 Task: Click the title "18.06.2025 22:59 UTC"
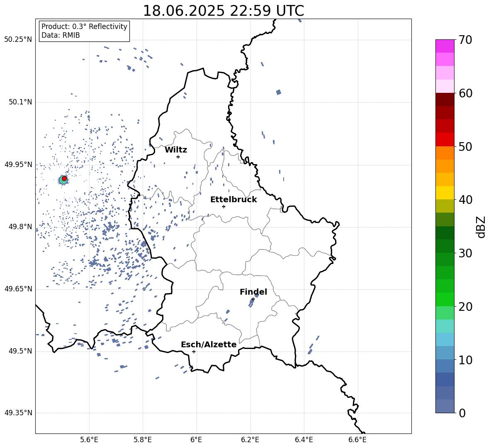tap(223, 11)
